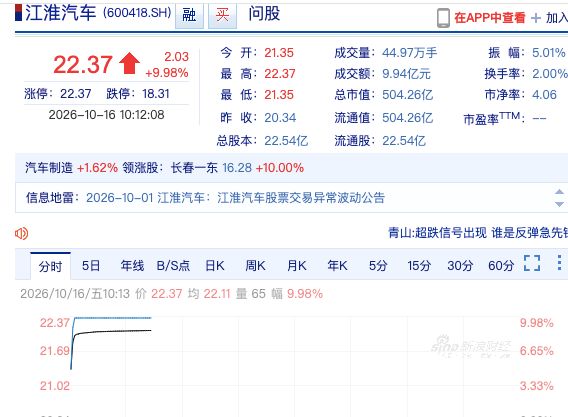Click the 昨收 value 20.34

coord(280,118)
